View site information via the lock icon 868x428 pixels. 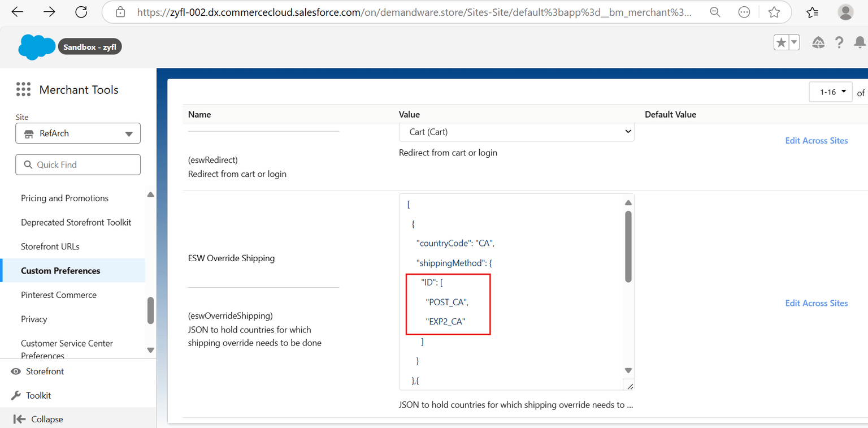[120, 12]
